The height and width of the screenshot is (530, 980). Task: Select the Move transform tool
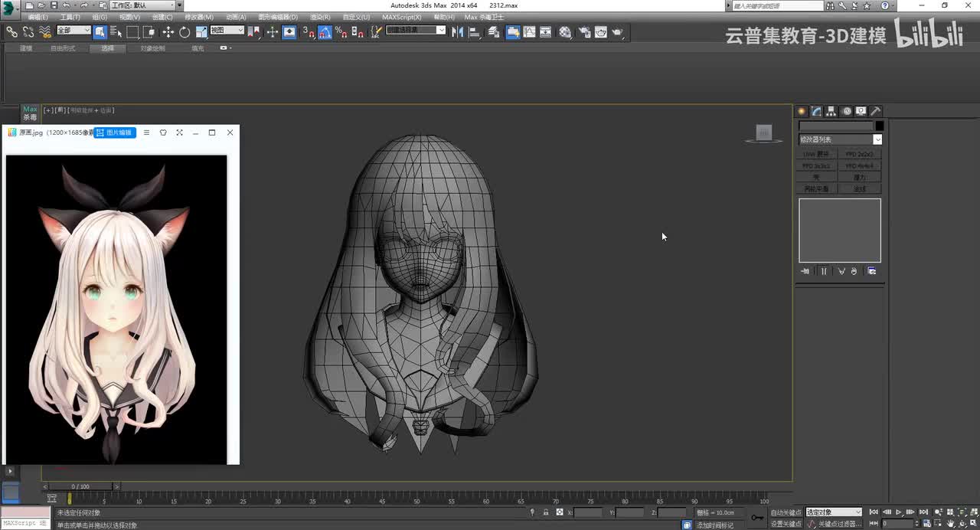coord(168,32)
